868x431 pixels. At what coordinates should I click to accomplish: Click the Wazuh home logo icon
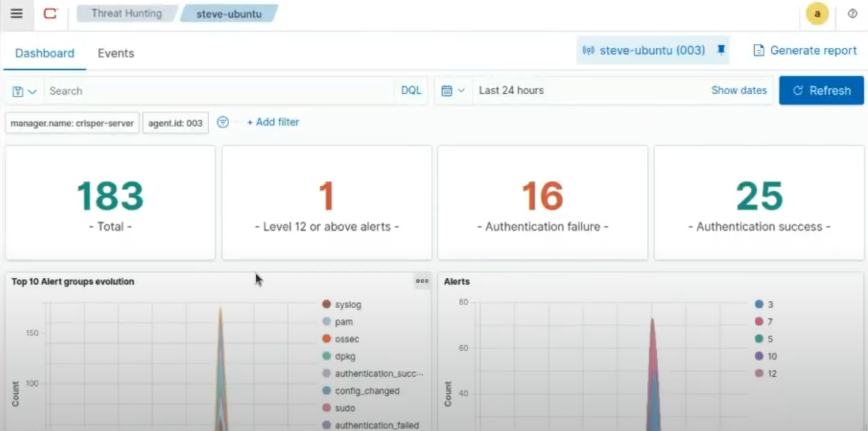click(x=50, y=13)
